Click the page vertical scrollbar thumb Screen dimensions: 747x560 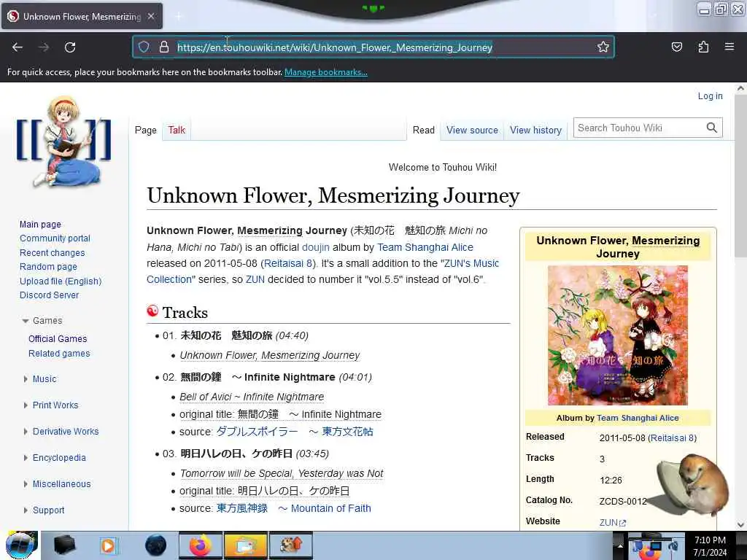click(x=740, y=176)
